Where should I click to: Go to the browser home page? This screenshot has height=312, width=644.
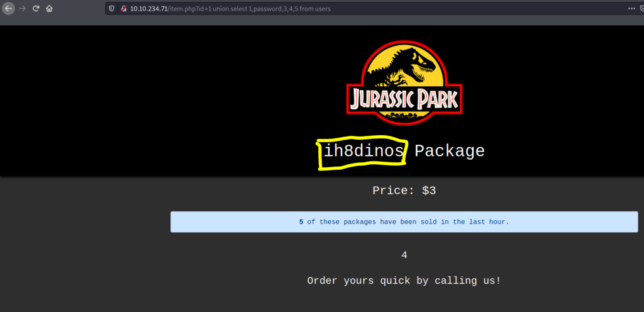click(x=49, y=9)
